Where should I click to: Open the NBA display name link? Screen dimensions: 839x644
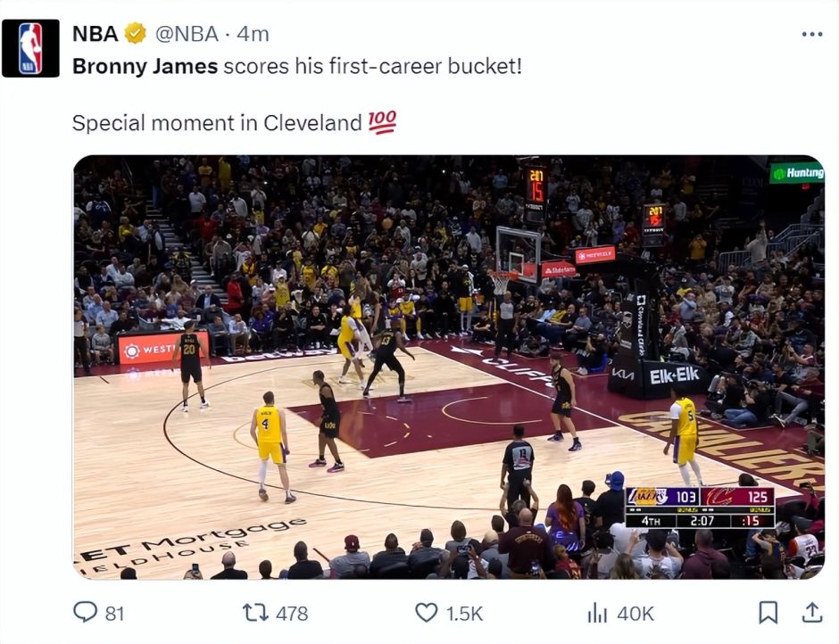pos(95,34)
